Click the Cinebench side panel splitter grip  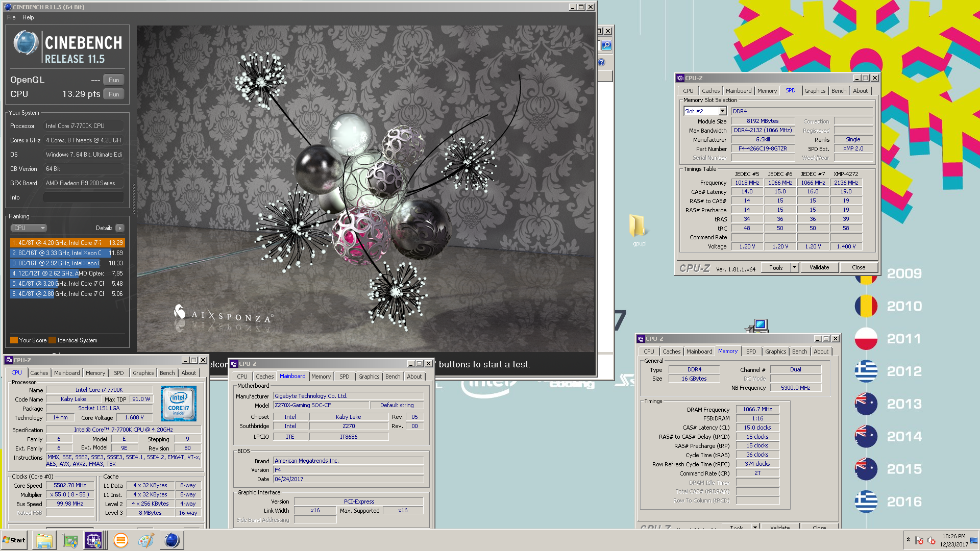coord(134,198)
